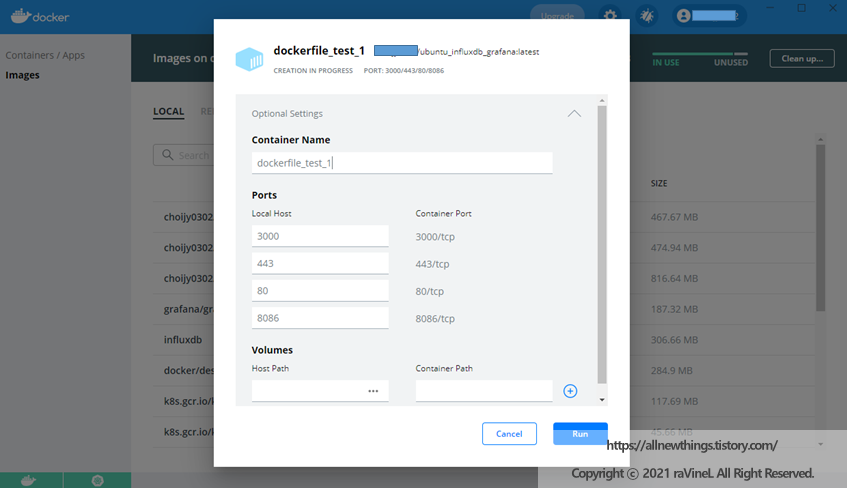
Task: Click the 3000/tcp container port label
Action: (435, 237)
